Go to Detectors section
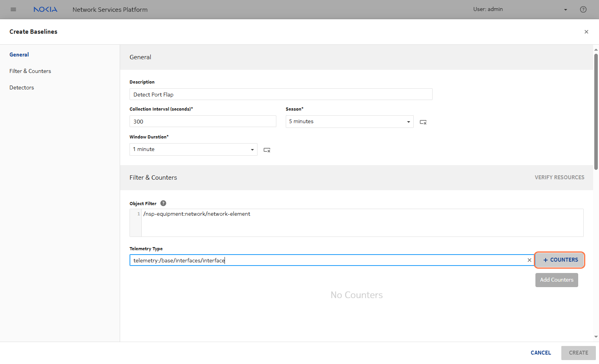 (x=22, y=87)
